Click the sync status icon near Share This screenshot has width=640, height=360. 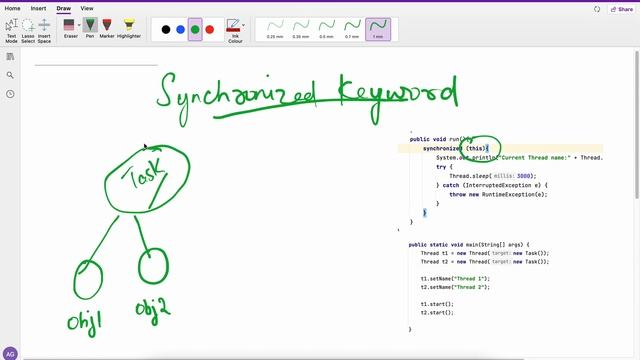[x=597, y=9]
